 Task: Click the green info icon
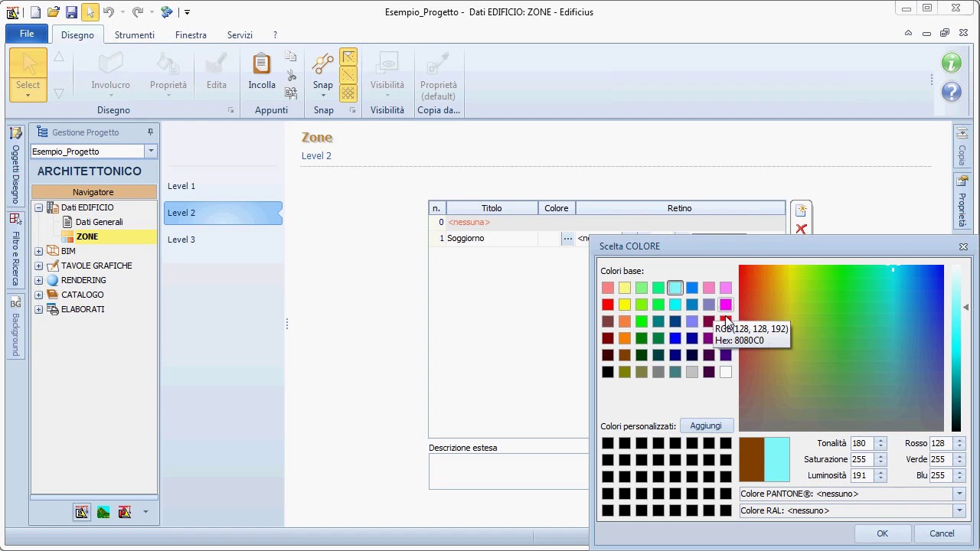(952, 64)
